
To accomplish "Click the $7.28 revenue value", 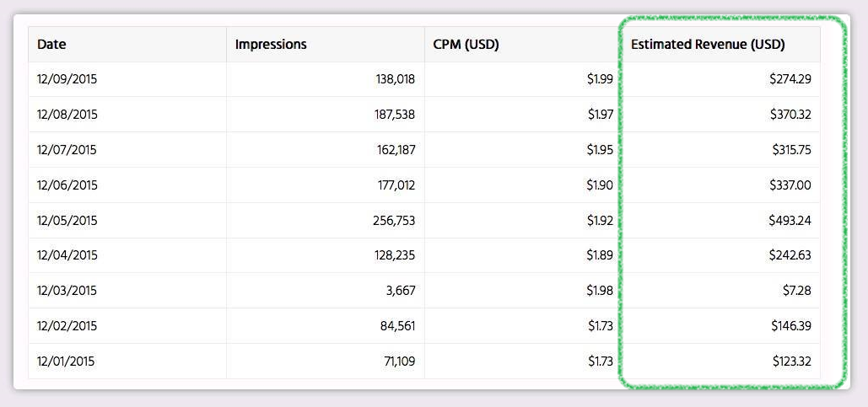I will pyautogui.click(x=798, y=291).
